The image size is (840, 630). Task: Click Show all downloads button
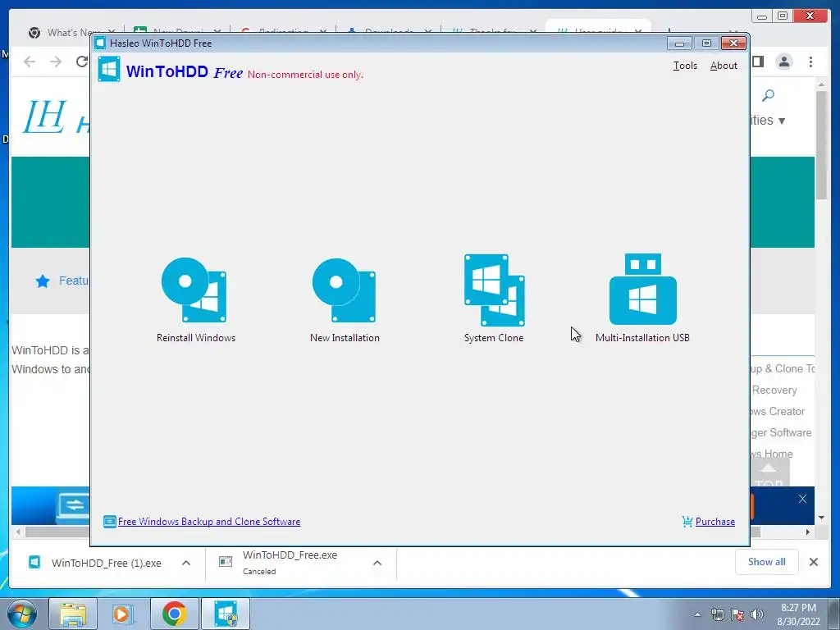[767, 562]
